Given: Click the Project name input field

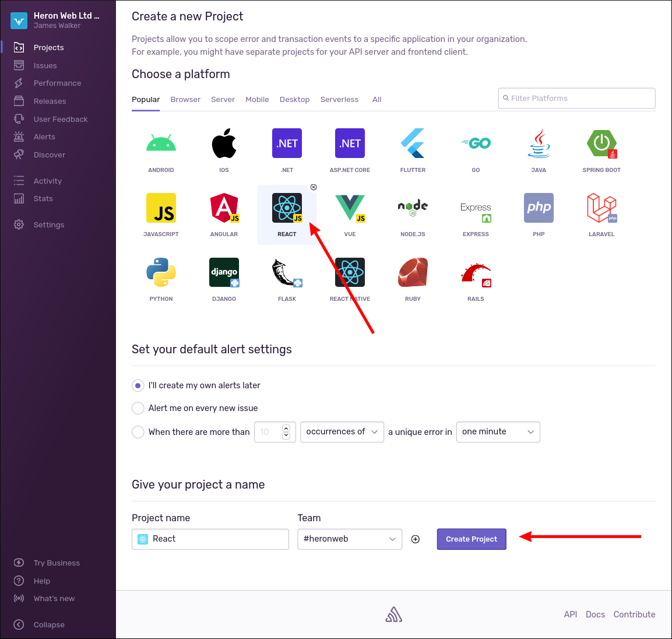Looking at the screenshot, I should tap(210, 539).
